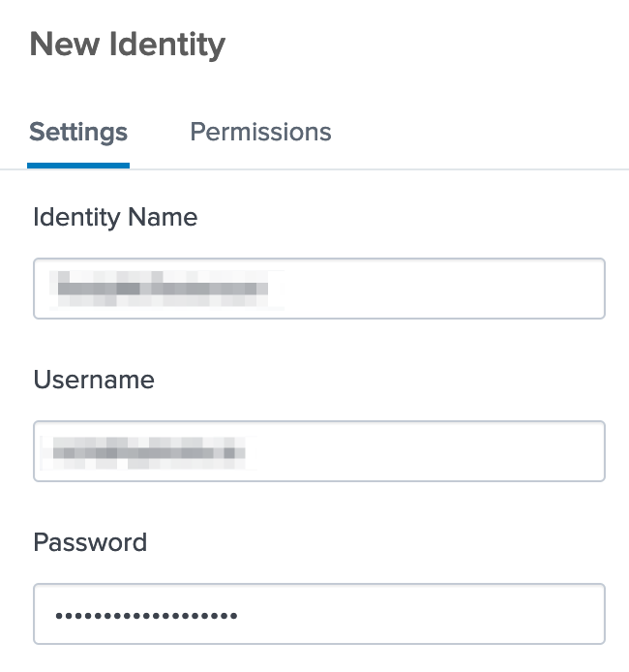Focus the Password input field
The height and width of the screenshot is (672, 629).
[318, 614]
